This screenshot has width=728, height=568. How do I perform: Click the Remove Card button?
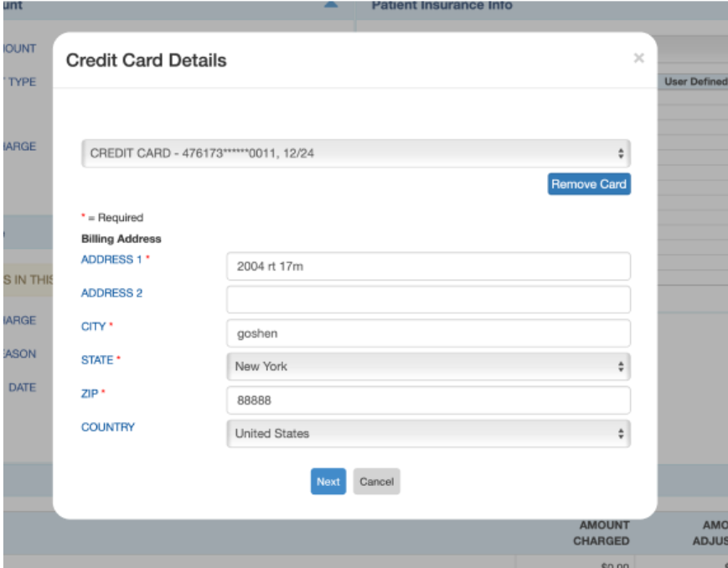pos(588,184)
